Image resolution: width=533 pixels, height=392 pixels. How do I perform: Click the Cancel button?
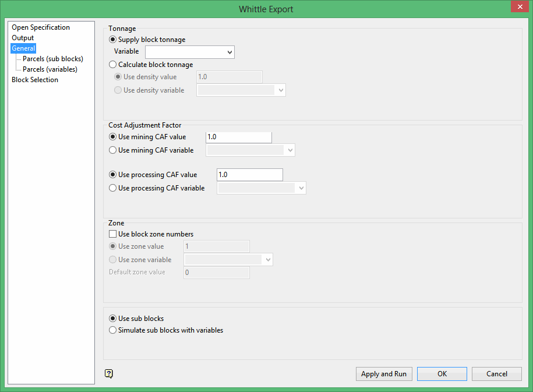497,373
